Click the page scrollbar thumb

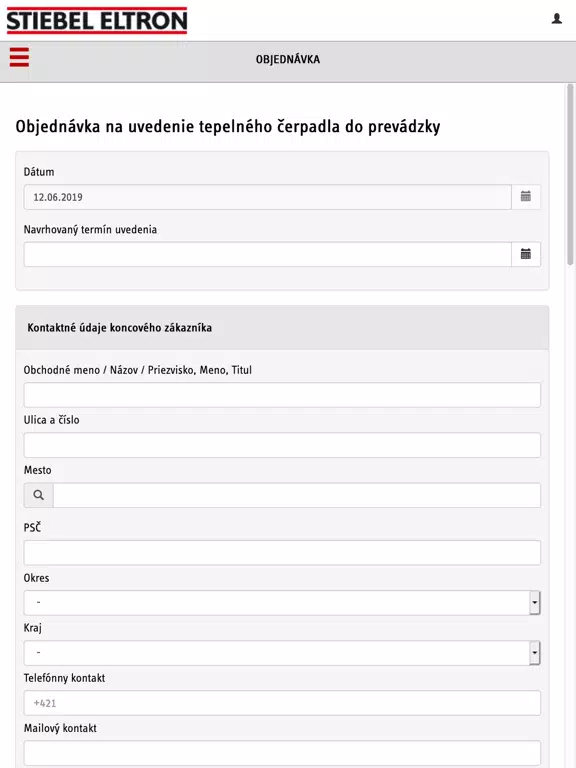click(570, 175)
